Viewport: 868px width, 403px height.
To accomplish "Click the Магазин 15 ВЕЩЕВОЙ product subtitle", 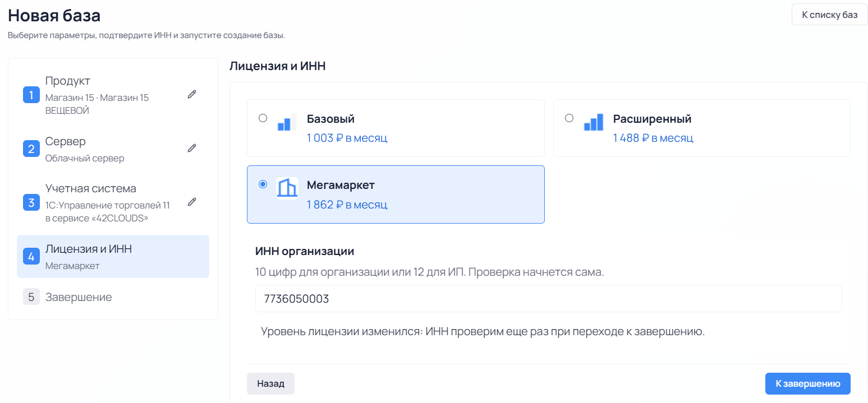I will coord(97,104).
